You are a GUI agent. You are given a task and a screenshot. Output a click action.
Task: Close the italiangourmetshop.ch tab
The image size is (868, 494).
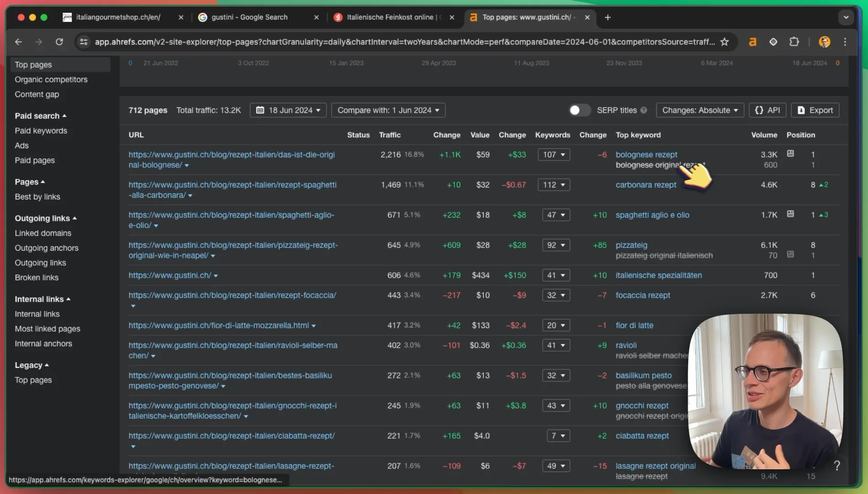tap(181, 17)
